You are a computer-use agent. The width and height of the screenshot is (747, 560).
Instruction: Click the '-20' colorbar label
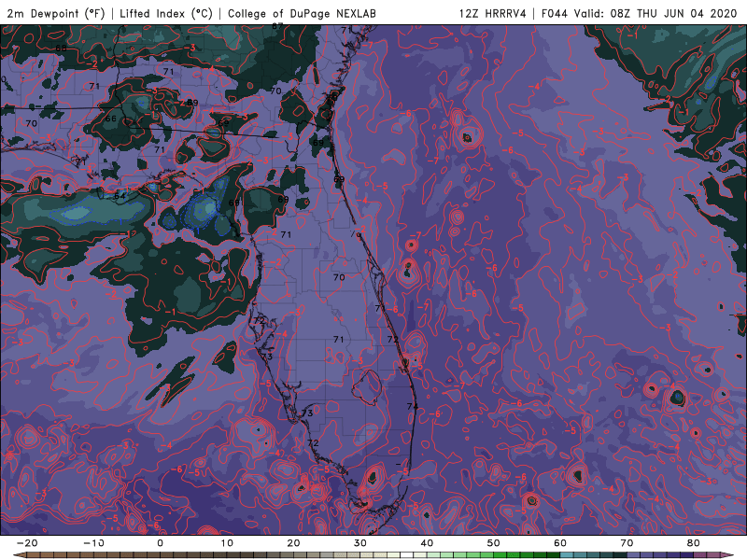click(x=27, y=543)
